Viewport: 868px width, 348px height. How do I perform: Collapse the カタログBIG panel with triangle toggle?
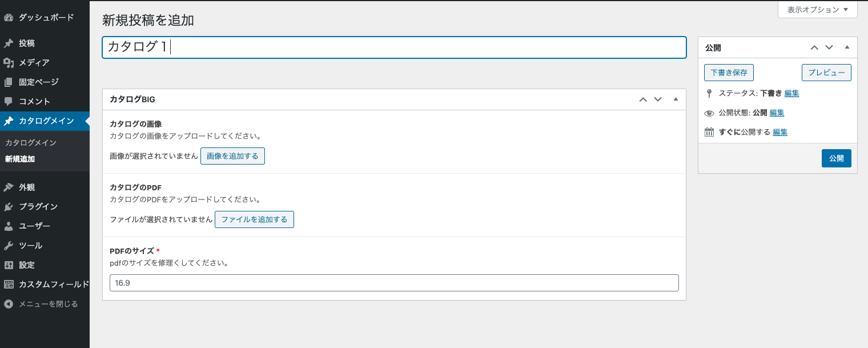pyautogui.click(x=676, y=99)
